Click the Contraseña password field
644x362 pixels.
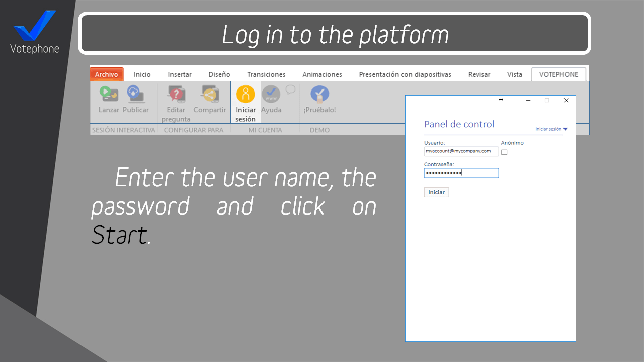(x=461, y=173)
